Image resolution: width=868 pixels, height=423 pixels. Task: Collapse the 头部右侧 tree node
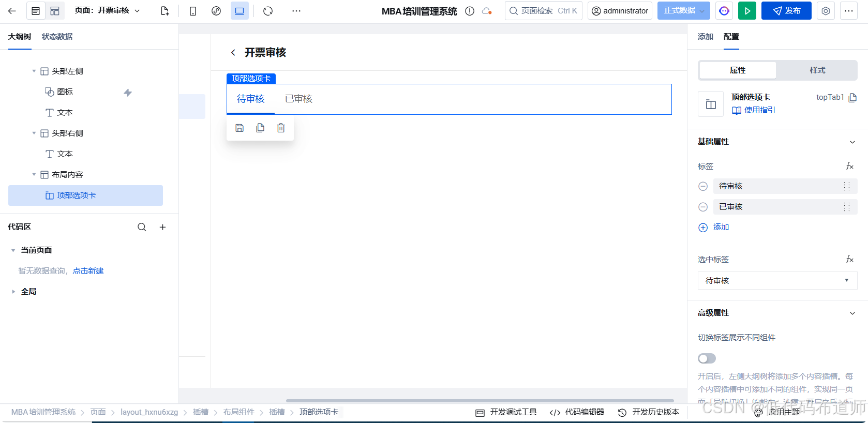coord(34,133)
